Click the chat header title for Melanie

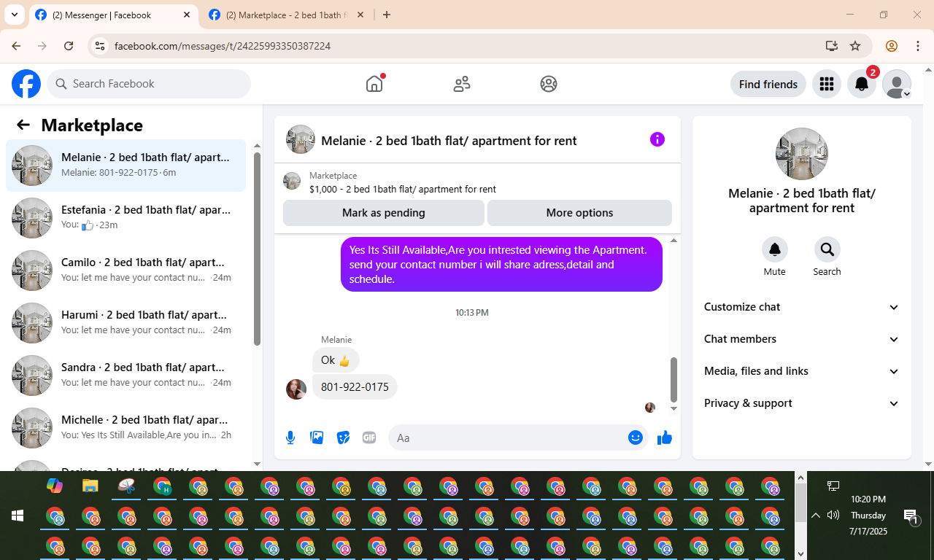point(449,141)
